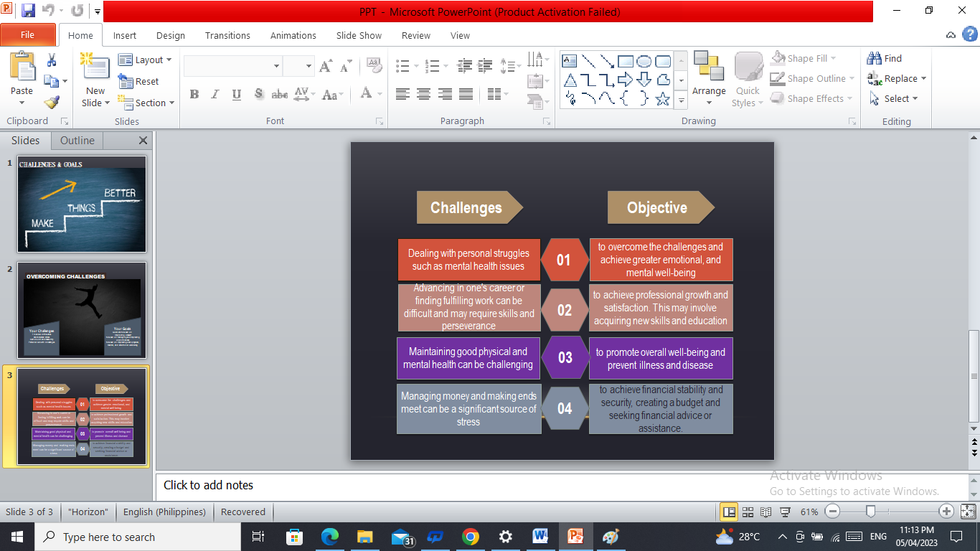Screen dimensions: 980x551
Task: Select the Isosceles Triangle shape
Action: tap(570, 80)
